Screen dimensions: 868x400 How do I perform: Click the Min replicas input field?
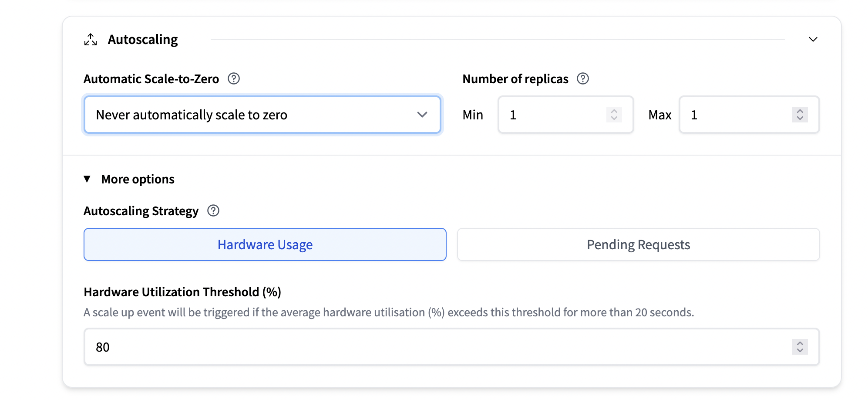pyautogui.click(x=553, y=115)
